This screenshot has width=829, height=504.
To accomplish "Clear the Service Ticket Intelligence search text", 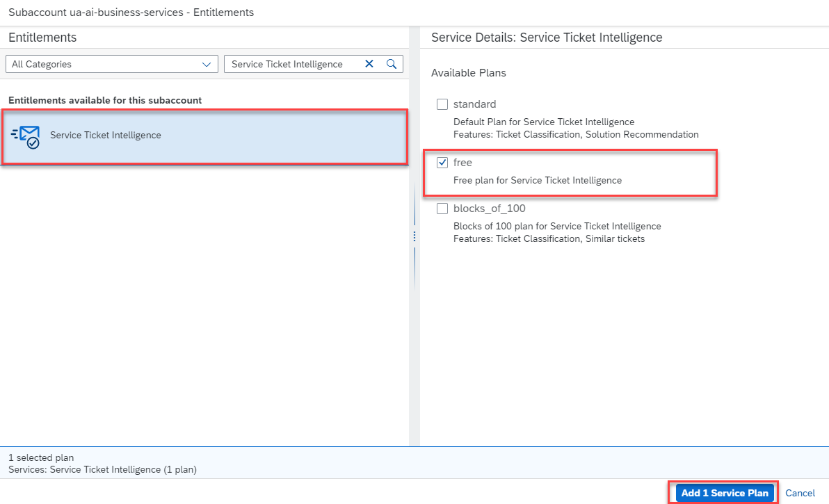I will (369, 64).
